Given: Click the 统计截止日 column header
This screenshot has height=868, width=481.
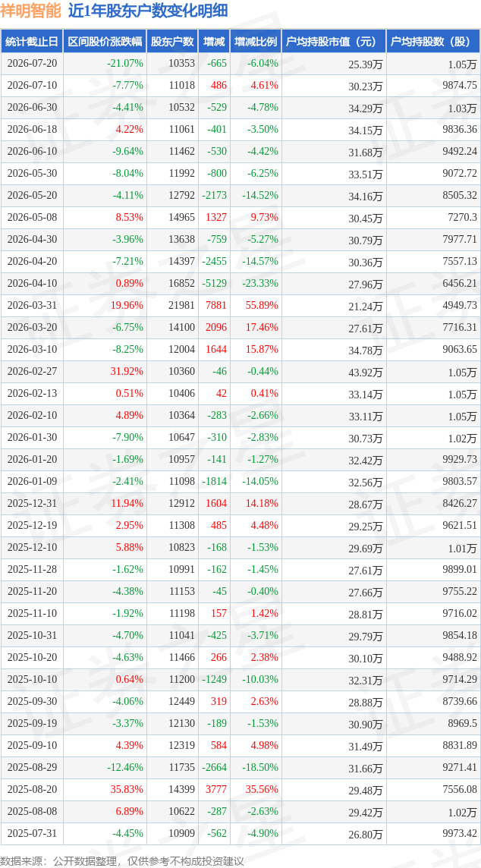Looking at the screenshot, I should (x=32, y=42).
